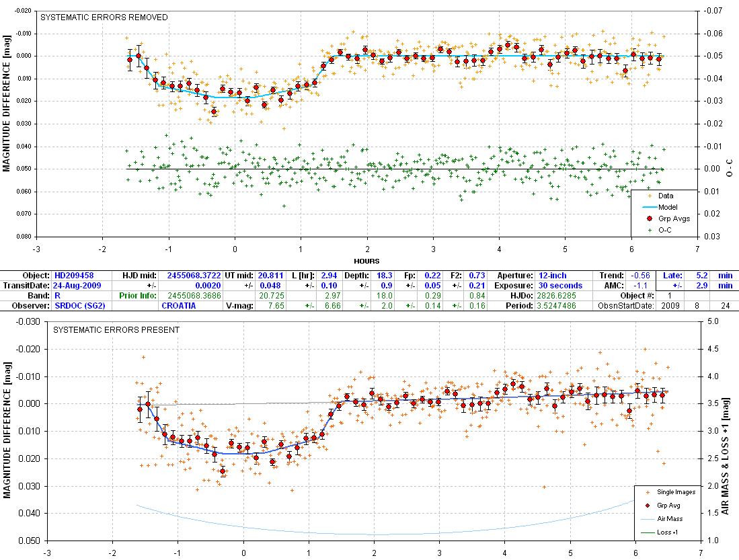Click the O-C legend entry
The width and height of the screenshot is (739, 560).
(660, 230)
